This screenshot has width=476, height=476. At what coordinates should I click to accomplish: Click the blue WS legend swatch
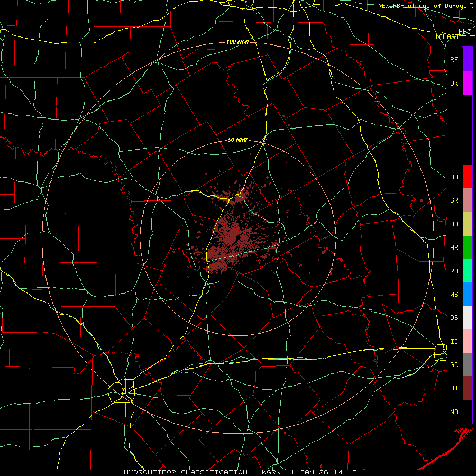467,294
